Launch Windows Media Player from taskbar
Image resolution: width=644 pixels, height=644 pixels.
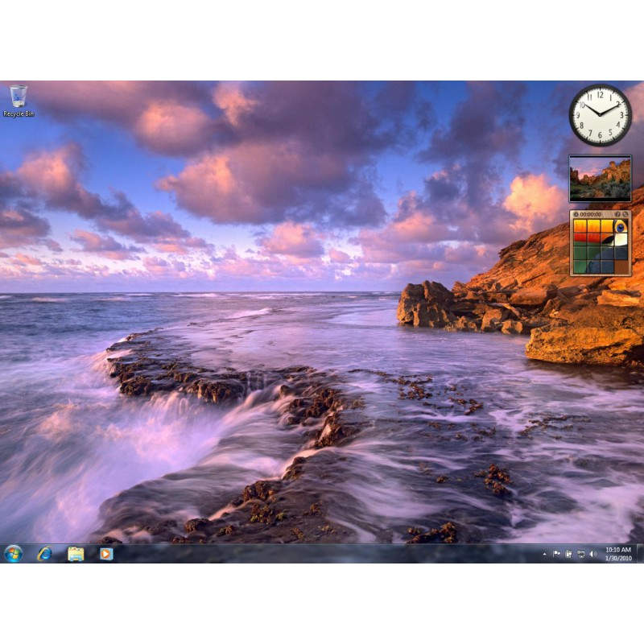coord(106,554)
